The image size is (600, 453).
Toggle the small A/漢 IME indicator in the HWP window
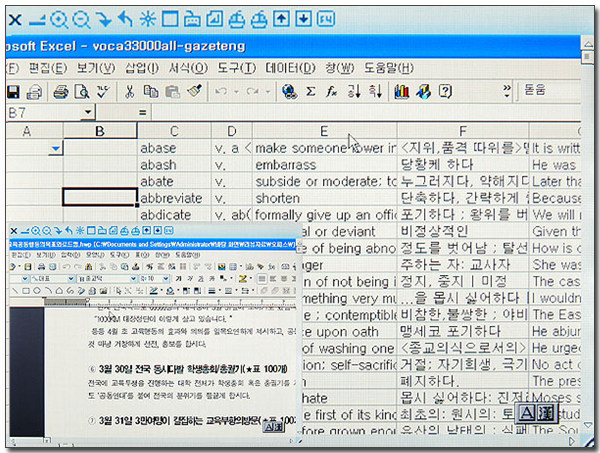274,427
